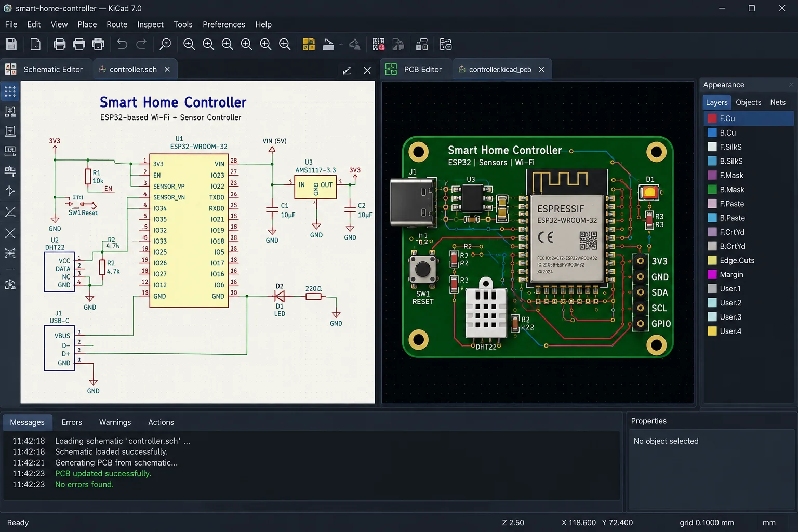Click the yellow Edge.Cuts color swatch
This screenshot has height=532, width=798.
pos(712,260)
